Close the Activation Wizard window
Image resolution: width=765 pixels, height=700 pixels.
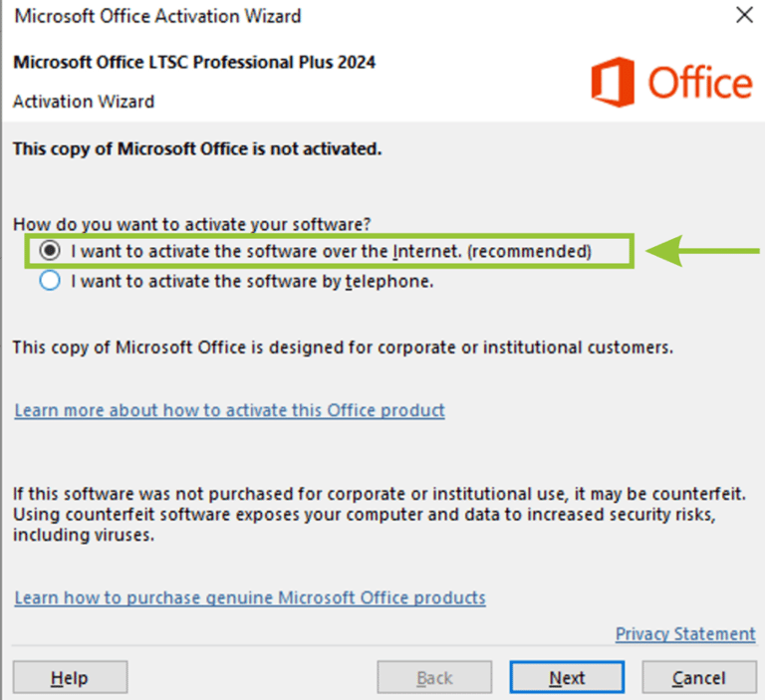[744, 15]
